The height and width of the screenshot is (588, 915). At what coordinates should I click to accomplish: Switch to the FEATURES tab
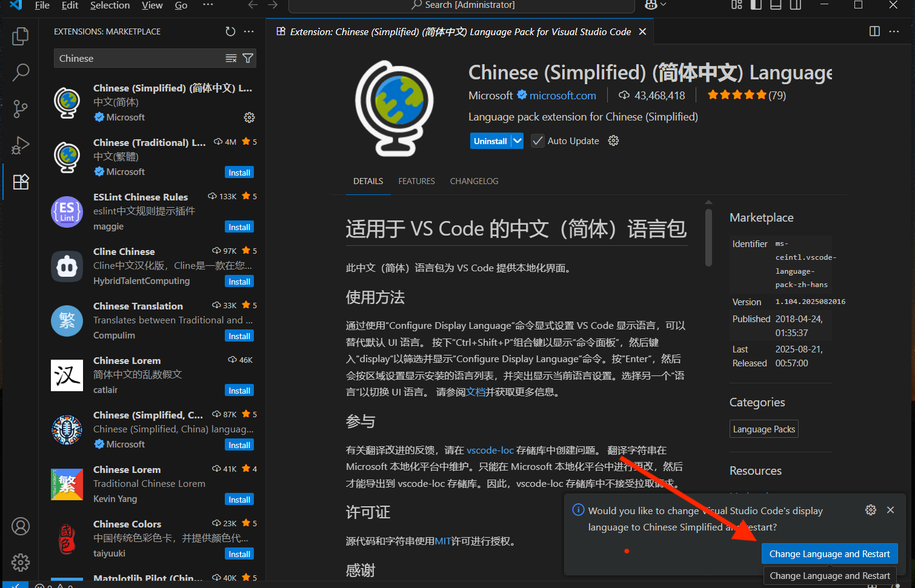(416, 180)
